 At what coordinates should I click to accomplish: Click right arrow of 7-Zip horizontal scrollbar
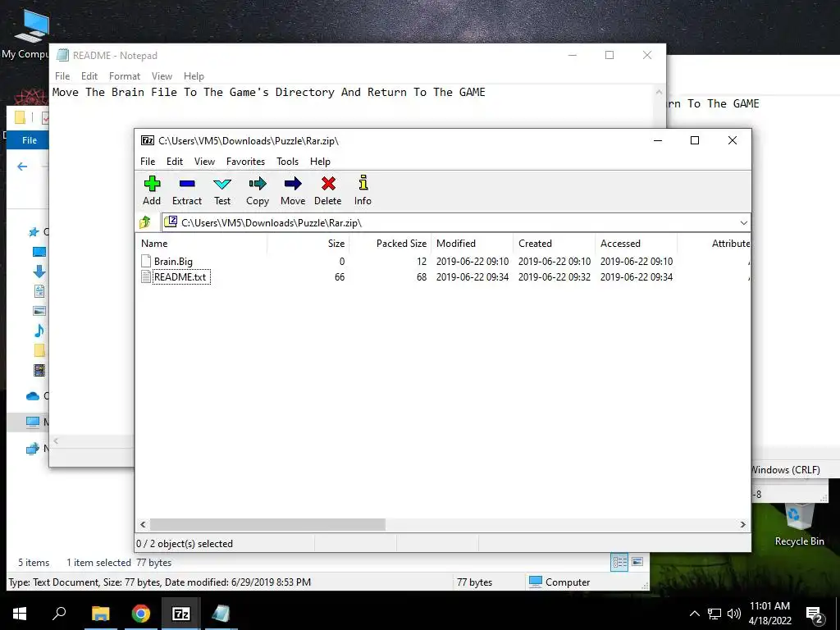point(742,524)
